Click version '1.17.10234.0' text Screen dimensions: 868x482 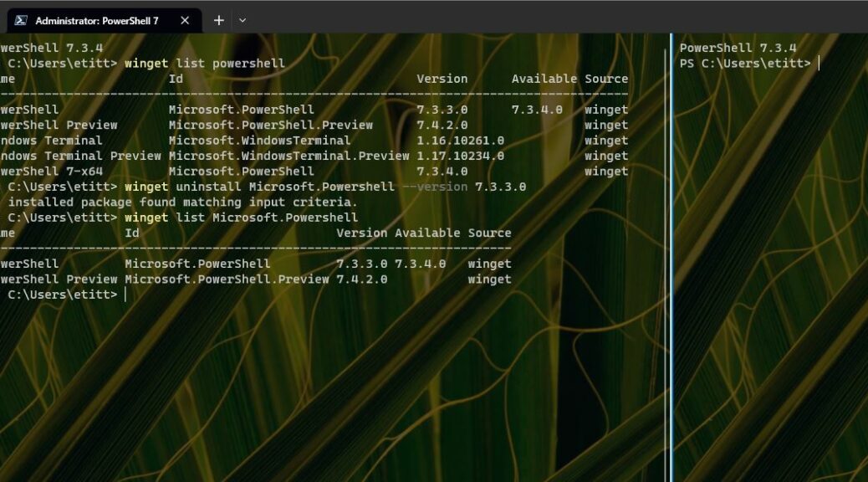[x=461, y=156]
